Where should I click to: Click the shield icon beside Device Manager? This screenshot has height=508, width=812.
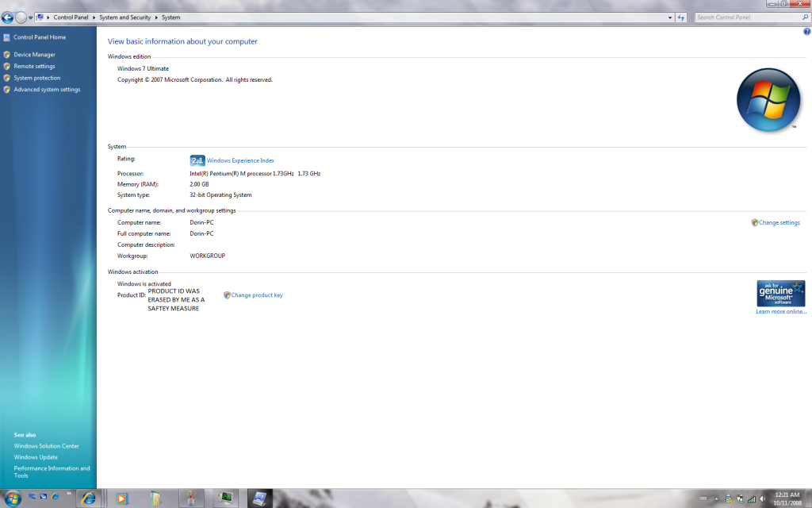tap(6, 55)
